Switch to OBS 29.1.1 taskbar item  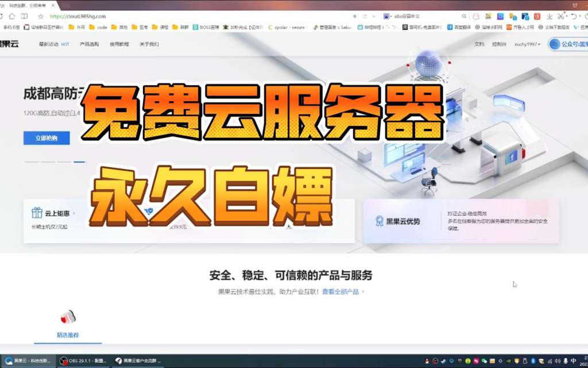click(x=84, y=361)
